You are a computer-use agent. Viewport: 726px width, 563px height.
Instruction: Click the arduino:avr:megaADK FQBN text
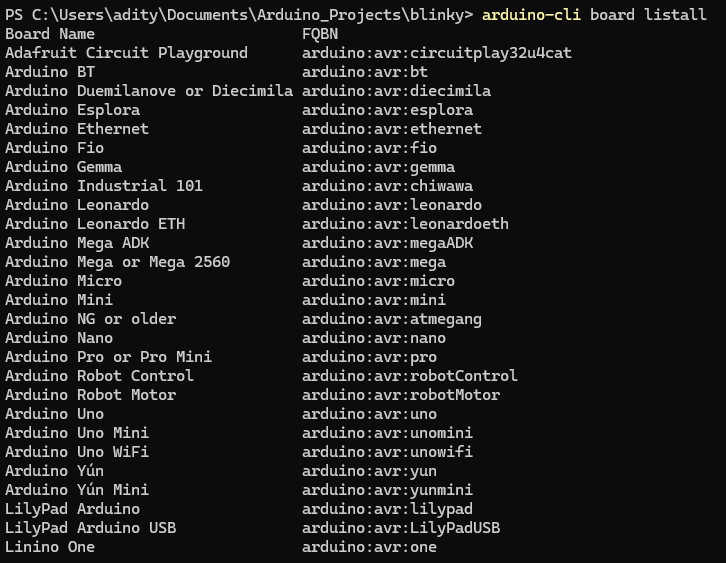[x=388, y=243]
